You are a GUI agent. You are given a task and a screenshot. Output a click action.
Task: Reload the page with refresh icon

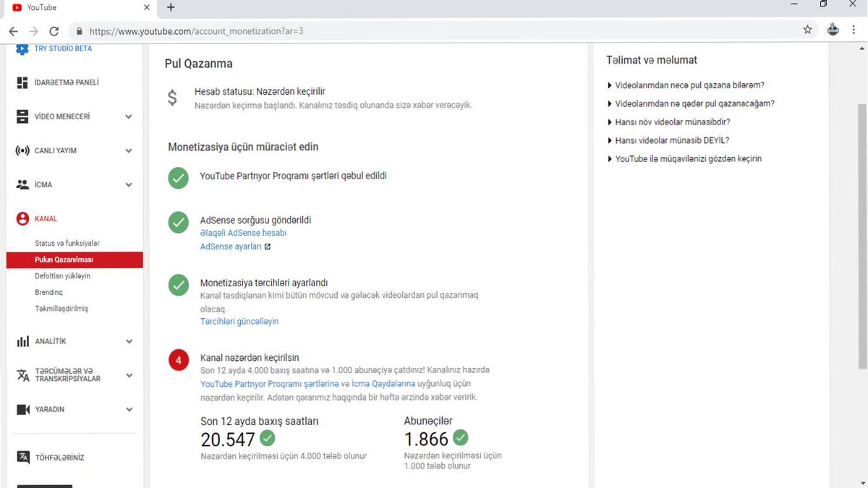[54, 31]
